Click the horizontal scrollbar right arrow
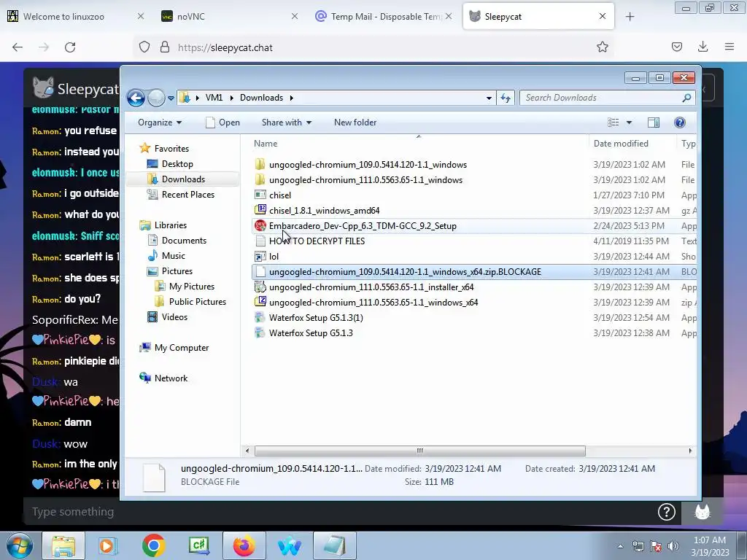Image resolution: width=747 pixels, height=560 pixels. [690, 451]
